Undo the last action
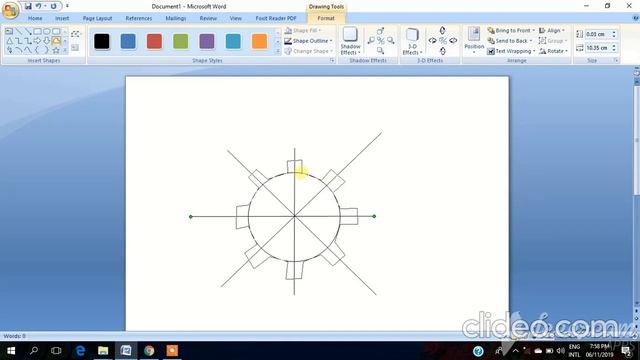640x360 pixels. coord(38,6)
